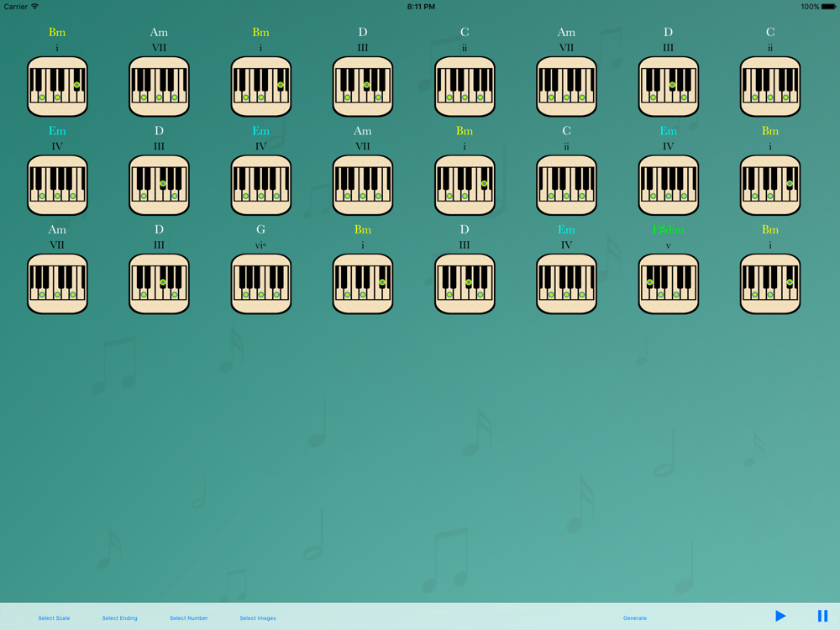Click Generate to create new progression

point(635,617)
